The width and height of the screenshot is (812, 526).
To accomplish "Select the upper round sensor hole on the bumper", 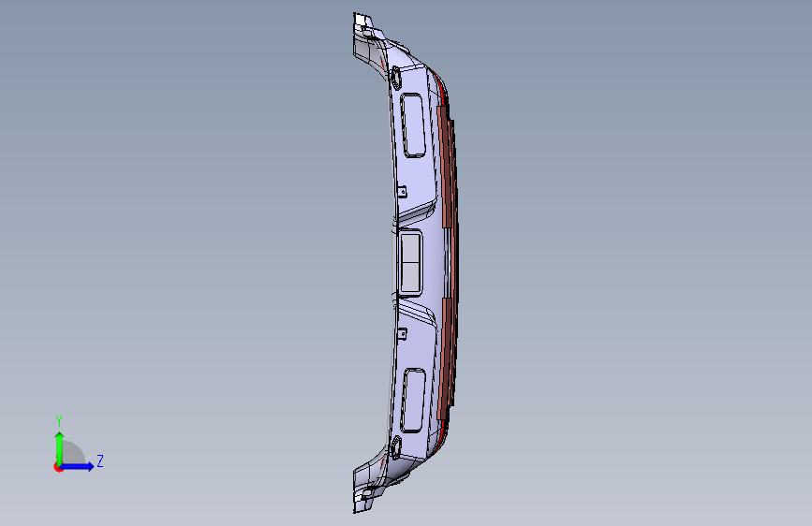I will 395,78.
